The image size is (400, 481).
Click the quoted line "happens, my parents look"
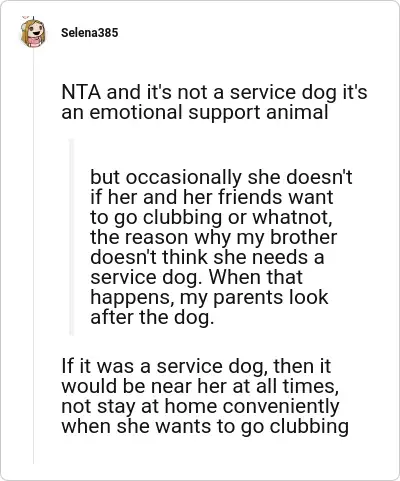(x=209, y=298)
